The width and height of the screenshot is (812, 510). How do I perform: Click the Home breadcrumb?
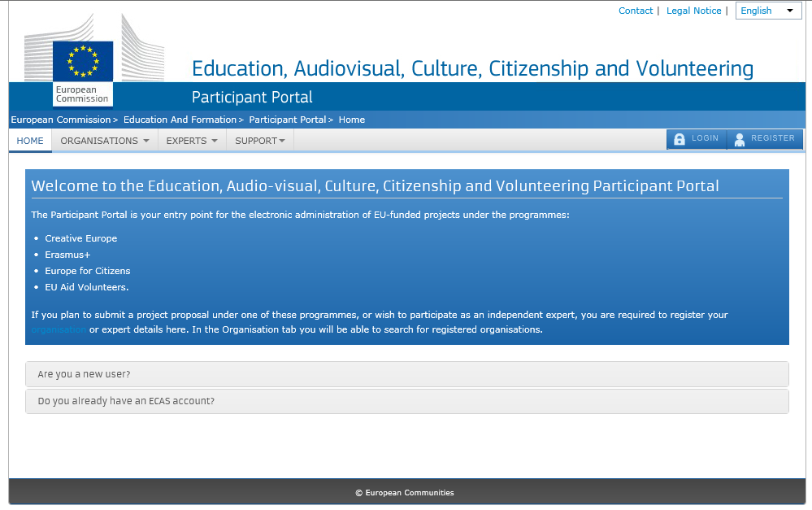coord(352,120)
